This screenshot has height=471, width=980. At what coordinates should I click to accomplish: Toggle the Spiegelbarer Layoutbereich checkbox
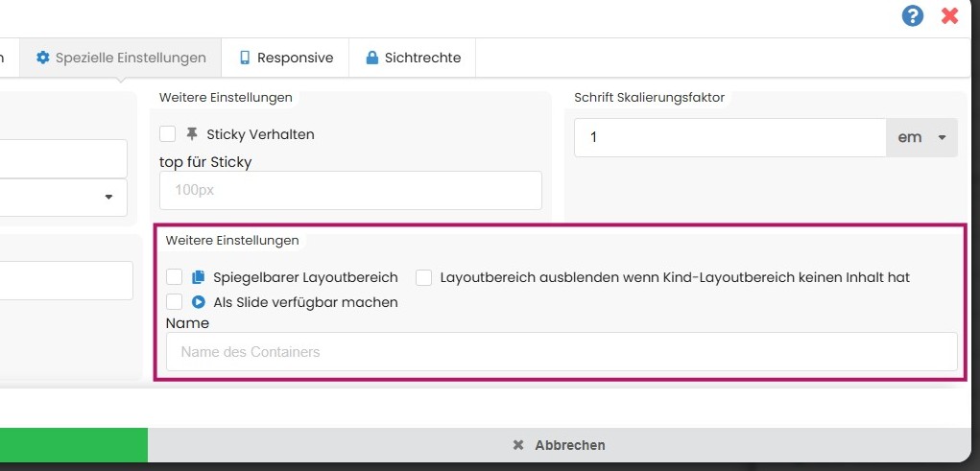(x=175, y=277)
